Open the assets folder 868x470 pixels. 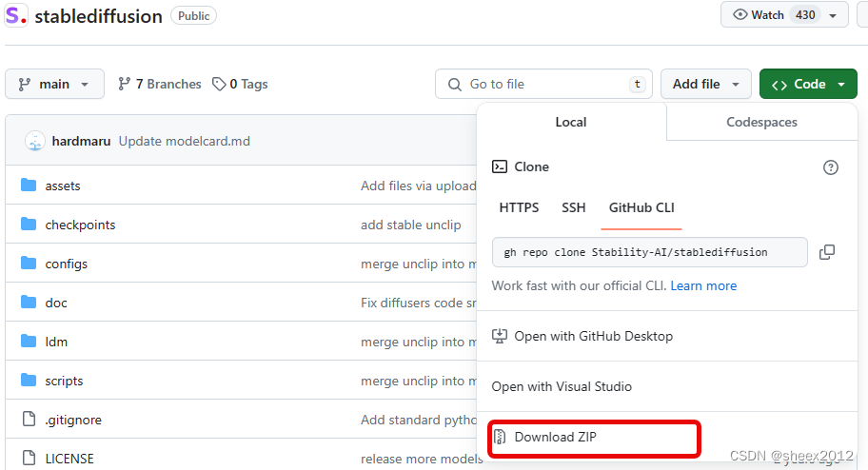[x=63, y=186]
